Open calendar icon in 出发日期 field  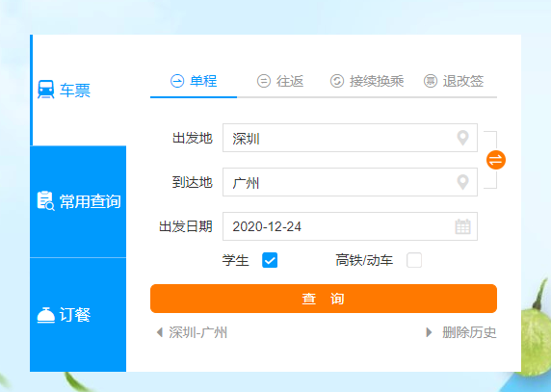(x=462, y=226)
